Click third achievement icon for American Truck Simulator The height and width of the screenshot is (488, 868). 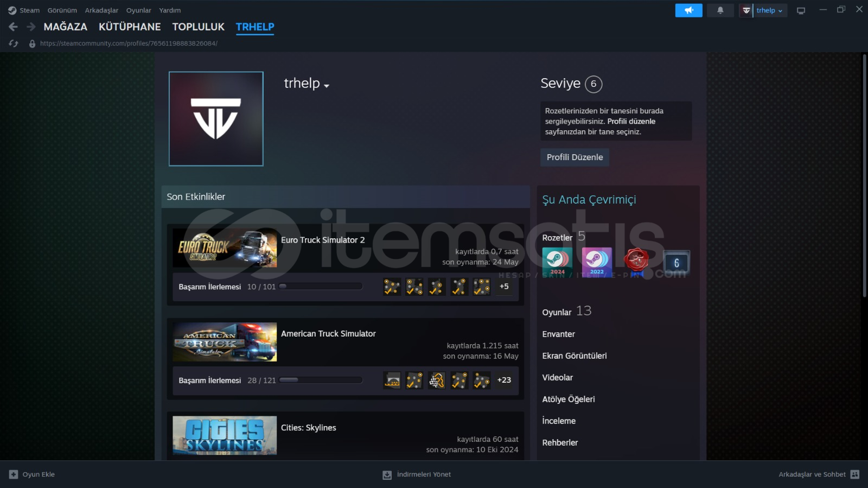pos(437,381)
